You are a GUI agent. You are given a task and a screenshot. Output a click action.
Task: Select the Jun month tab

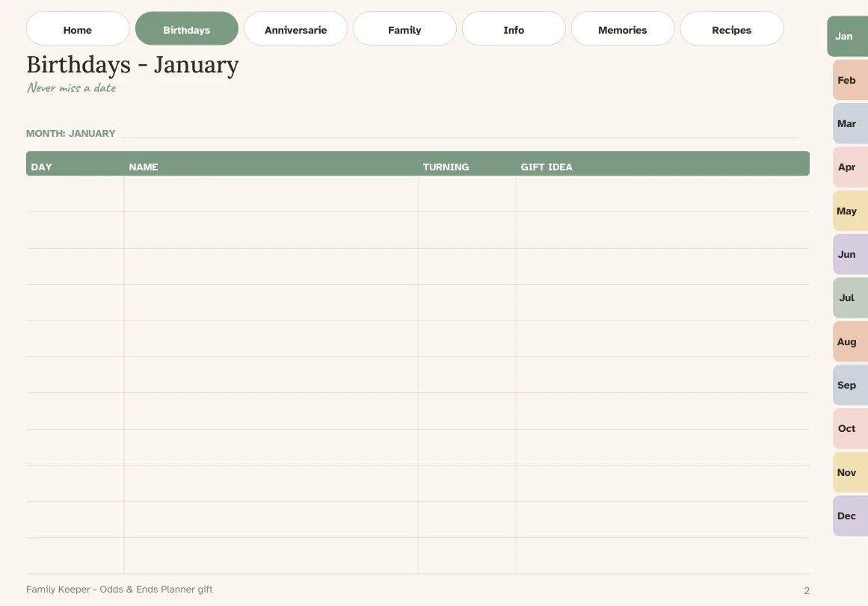850,255
